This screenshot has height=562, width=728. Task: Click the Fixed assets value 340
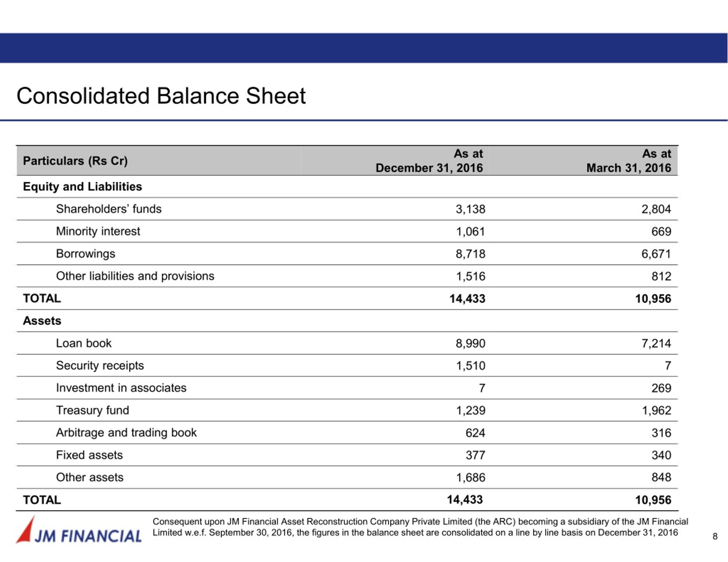coord(661,455)
